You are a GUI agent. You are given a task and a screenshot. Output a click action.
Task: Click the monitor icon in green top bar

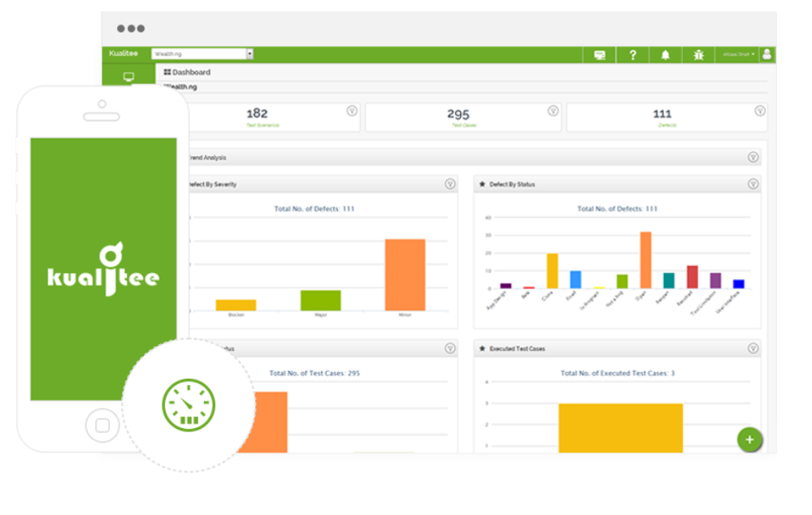pos(599,54)
